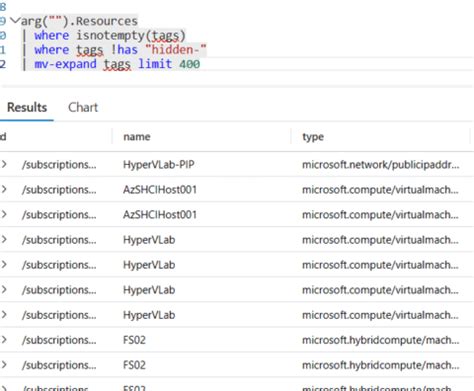Collapse the arg("").Resources query fold chevron
Viewport: 474px width, 391px height.
[15, 21]
